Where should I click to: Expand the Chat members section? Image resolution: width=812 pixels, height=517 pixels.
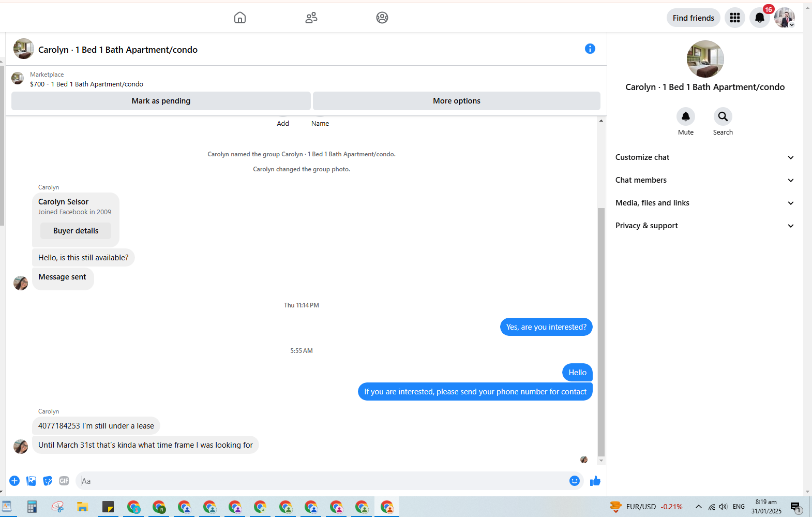[x=704, y=180]
